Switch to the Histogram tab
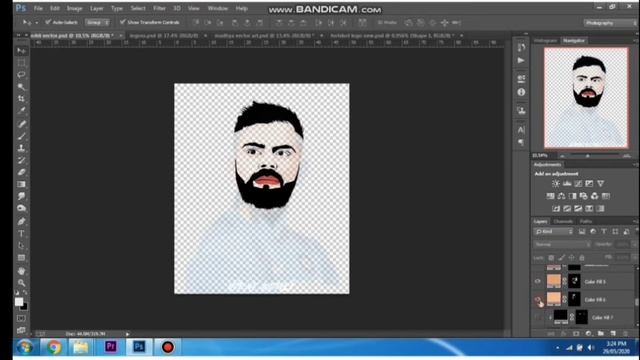This screenshot has width=640, height=360. tap(546, 40)
